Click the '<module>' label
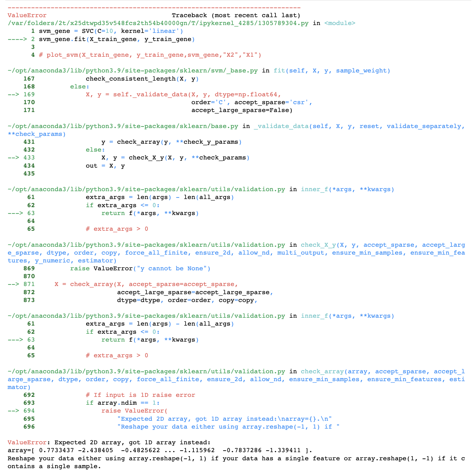The height and width of the screenshot is (476, 473). click(x=340, y=23)
